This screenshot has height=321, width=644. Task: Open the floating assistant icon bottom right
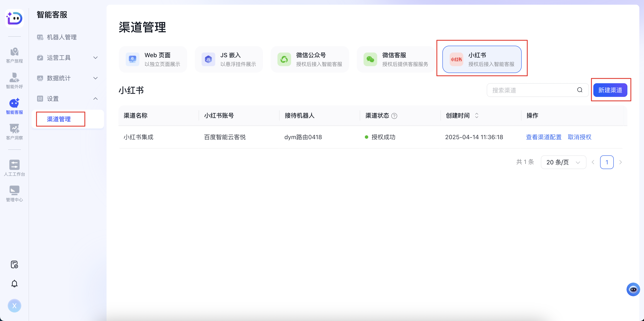[634, 289]
